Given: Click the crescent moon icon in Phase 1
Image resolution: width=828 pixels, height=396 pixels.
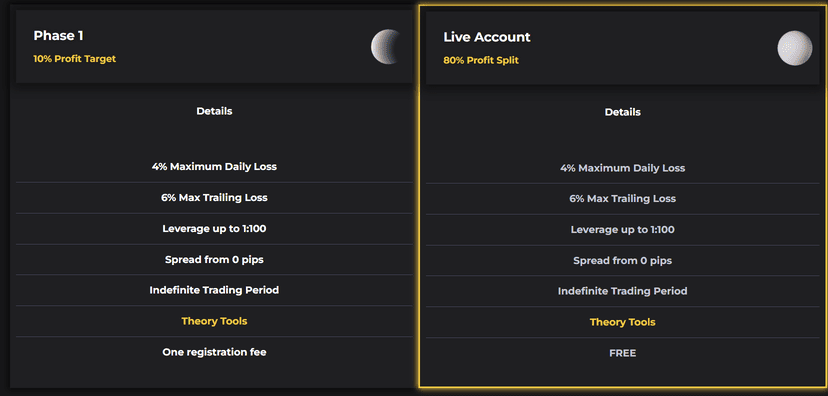Looking at the screenshot, I should (x=386, y=47).
